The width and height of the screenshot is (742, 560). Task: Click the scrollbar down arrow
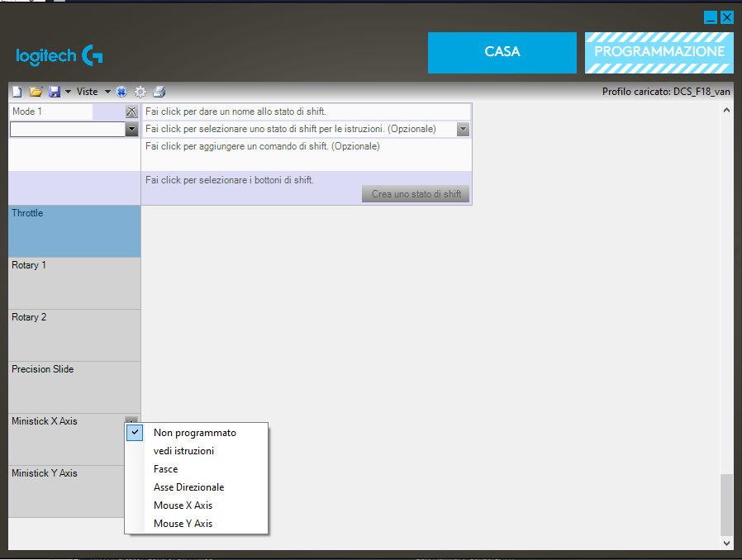[x=726, y=543]
